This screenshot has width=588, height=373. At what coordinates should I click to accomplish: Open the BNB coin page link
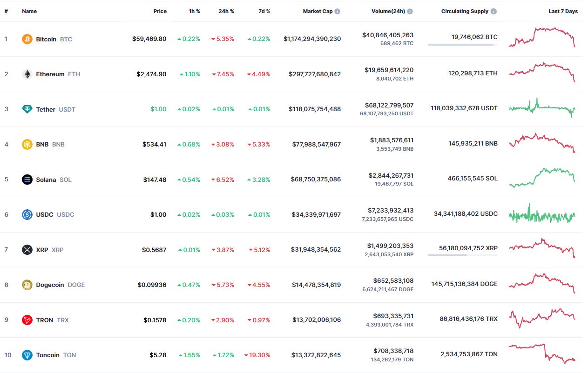coord(42,144)
